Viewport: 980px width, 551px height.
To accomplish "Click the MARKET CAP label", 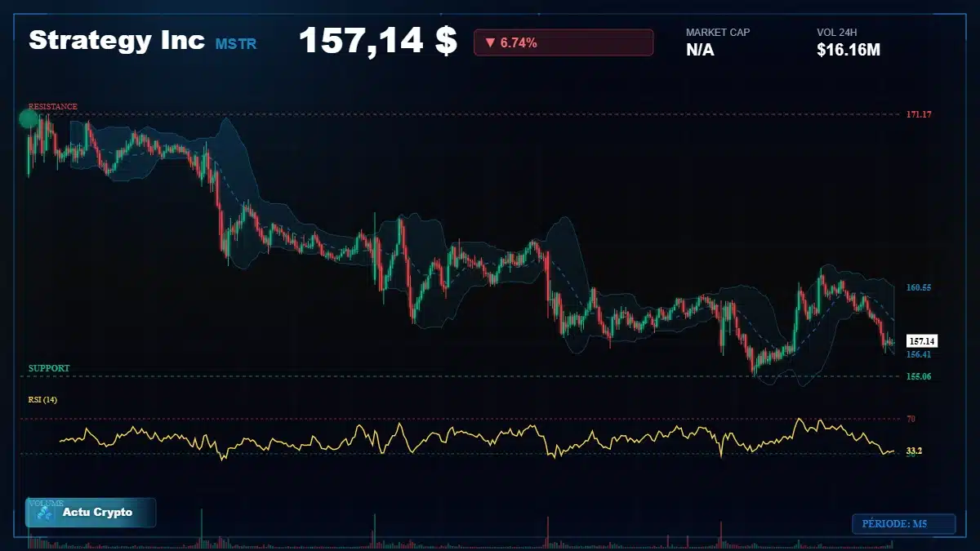I will 718,33.
